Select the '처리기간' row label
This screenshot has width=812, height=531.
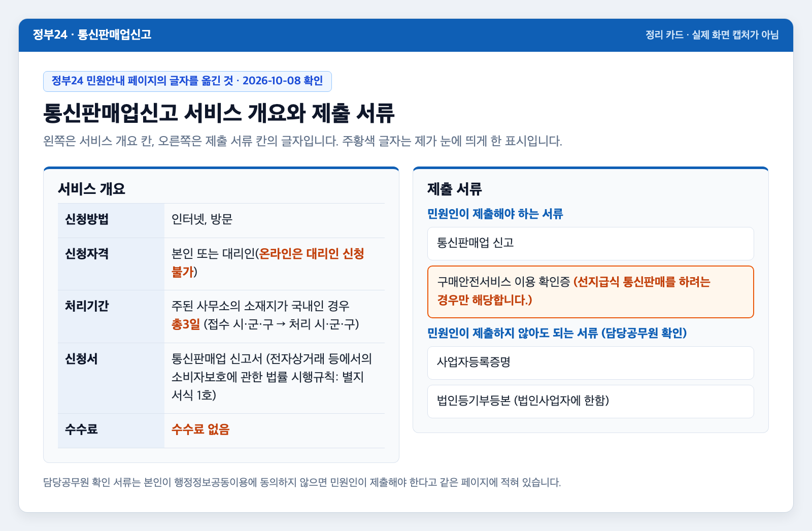click(x=87, y=306)
